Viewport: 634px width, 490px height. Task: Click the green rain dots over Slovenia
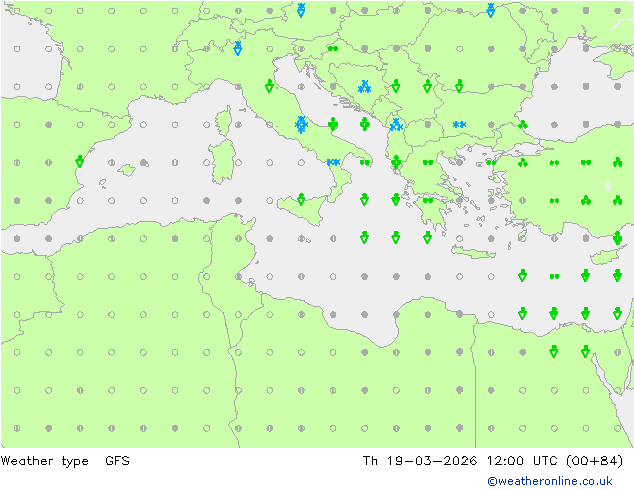click(x=333, y=49)
